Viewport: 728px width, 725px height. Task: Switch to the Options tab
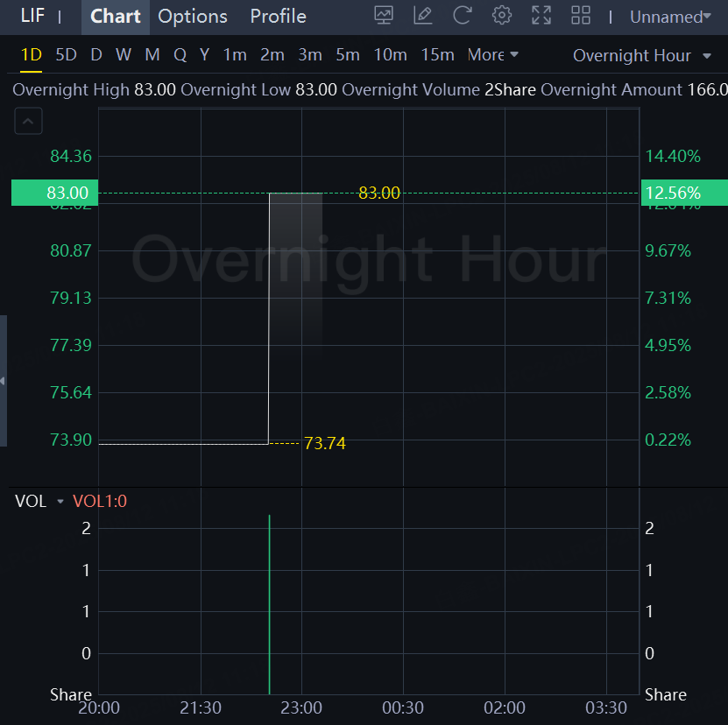tap(193, 17)
